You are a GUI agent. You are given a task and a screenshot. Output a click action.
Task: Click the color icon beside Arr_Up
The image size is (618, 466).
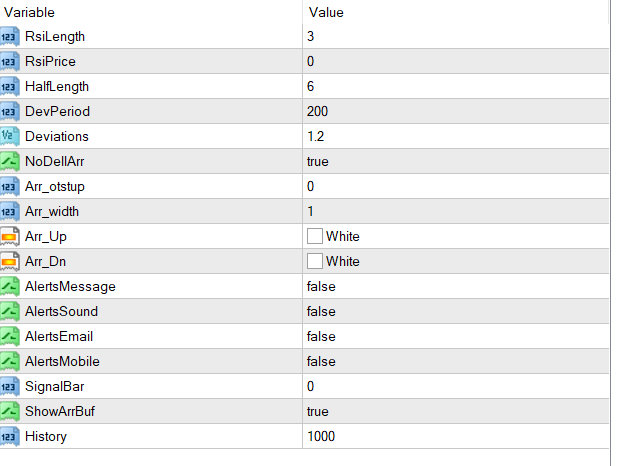tap(10, 237)
